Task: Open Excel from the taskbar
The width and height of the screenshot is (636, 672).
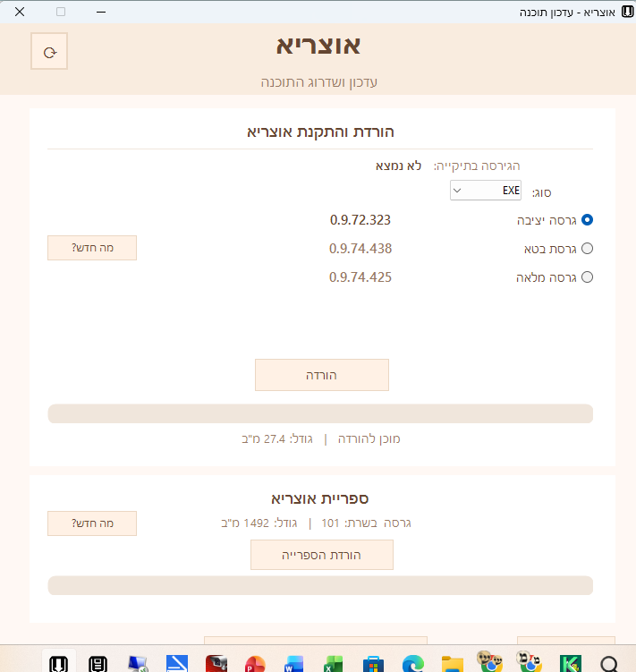Action: click(x=334, y=664)
